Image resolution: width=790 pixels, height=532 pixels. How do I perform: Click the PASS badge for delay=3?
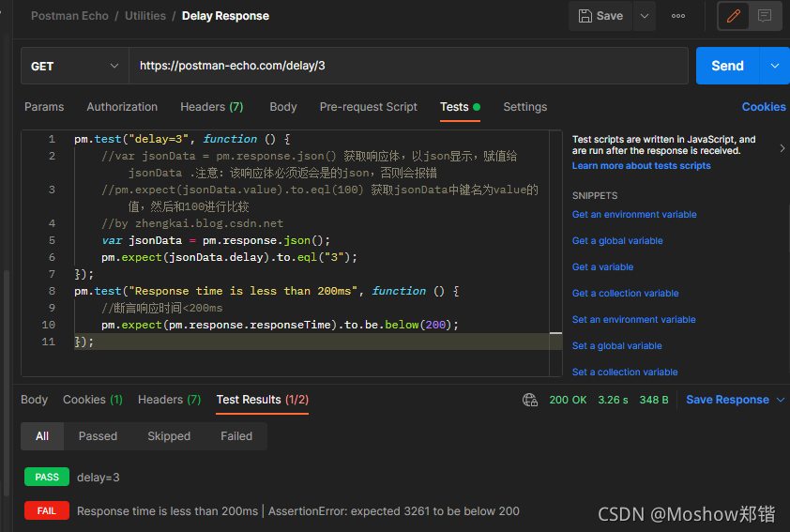tap(47, 477)
